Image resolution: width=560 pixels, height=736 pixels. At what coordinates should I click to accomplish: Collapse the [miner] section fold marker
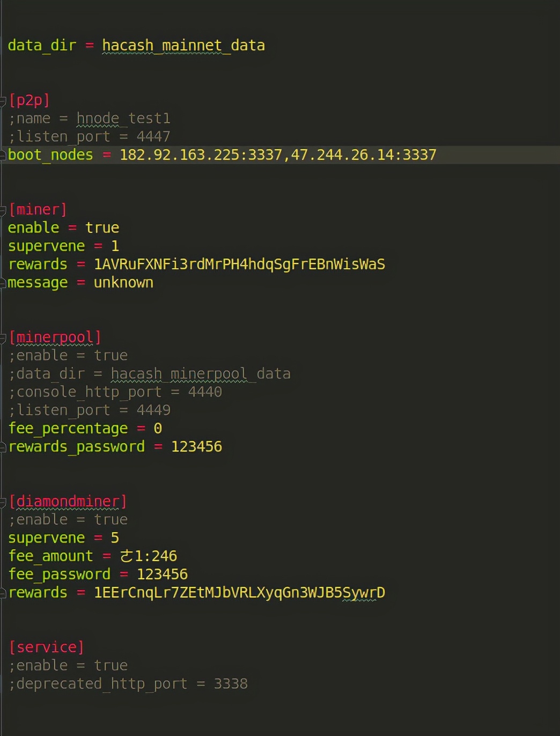pos(3,210)
